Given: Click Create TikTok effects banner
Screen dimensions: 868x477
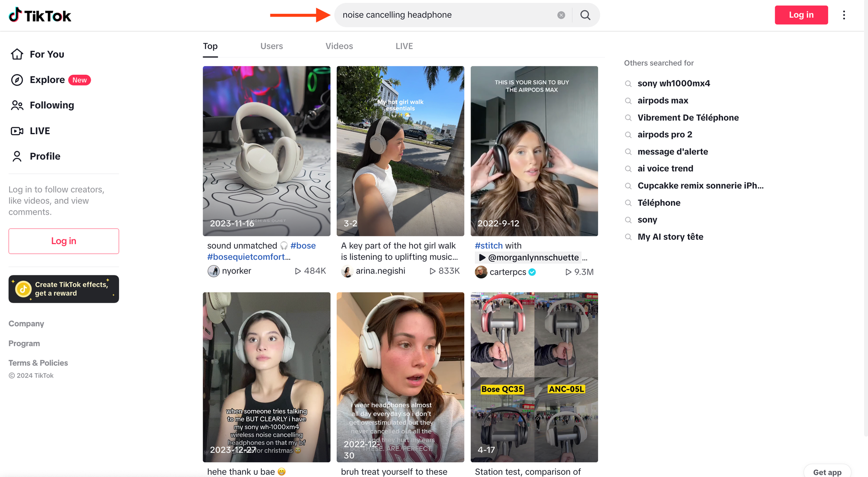Looking at the screenshot, I should (64, 289).
